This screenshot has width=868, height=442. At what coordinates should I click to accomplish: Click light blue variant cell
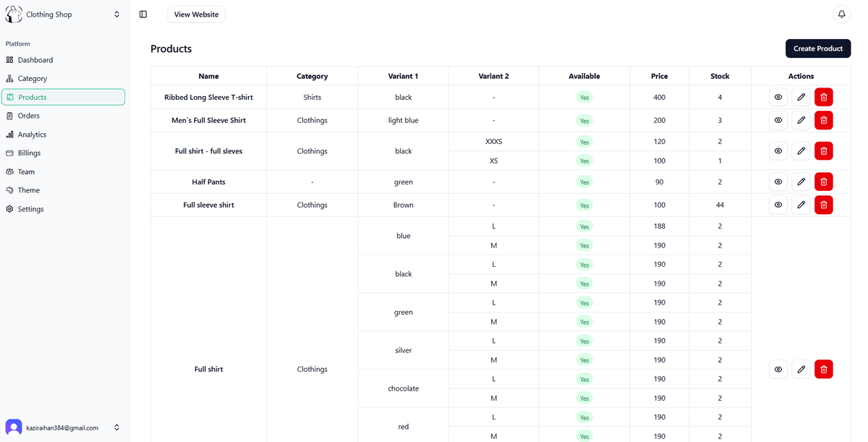[403, 120]
